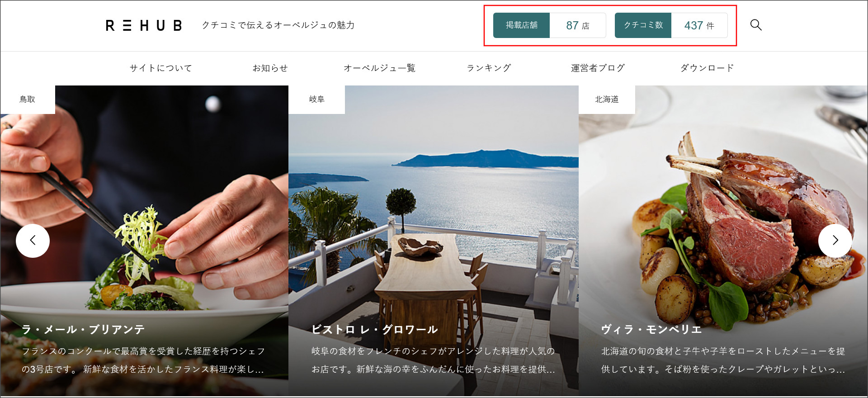
Task: Open お知らせ menu item
Action: [270, 68]
